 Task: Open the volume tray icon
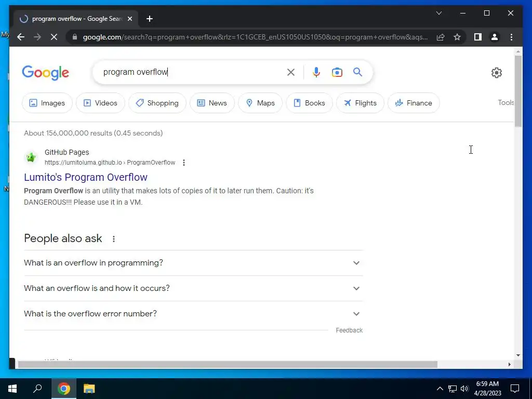pos(464,389)
